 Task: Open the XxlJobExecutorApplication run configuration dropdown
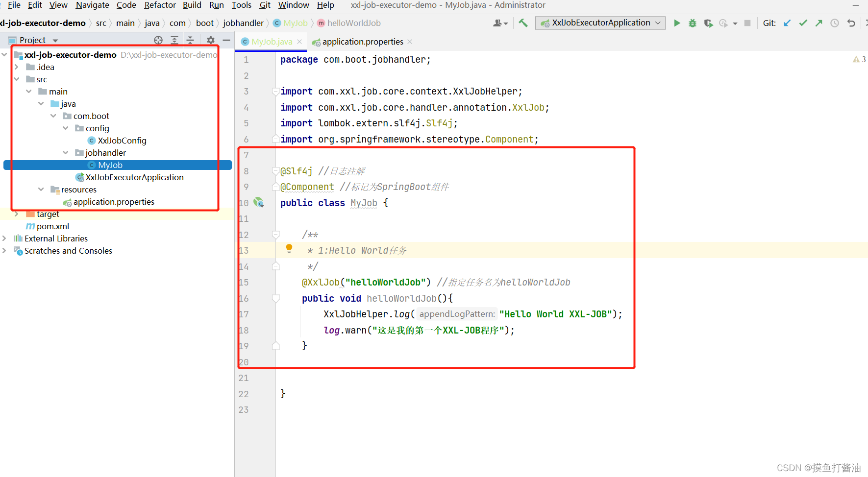click(600, 23)
